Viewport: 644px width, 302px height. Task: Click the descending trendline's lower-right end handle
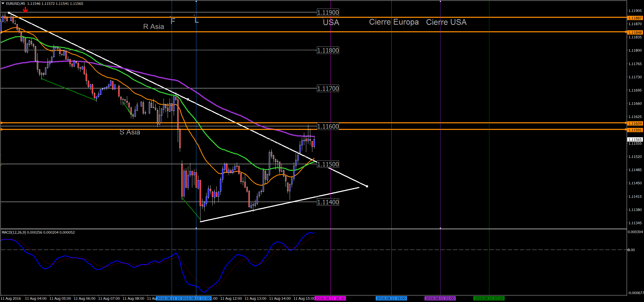pyautogui.click(x=367, y=186)
